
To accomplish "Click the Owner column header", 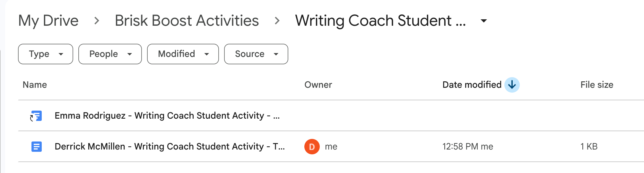I will point(318,85).
